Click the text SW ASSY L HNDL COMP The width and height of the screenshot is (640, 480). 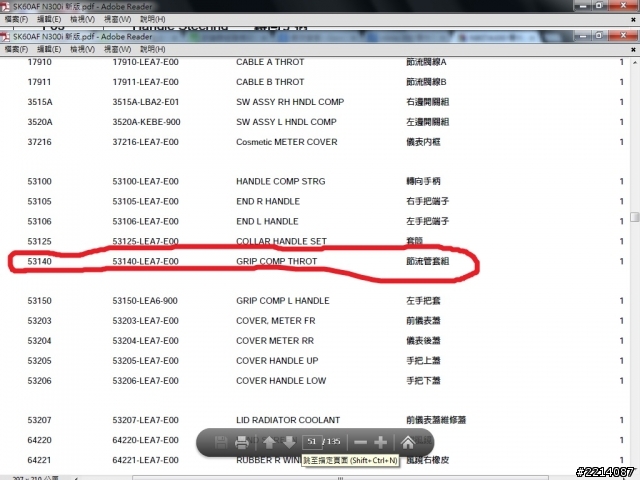[x=286, y=122]
